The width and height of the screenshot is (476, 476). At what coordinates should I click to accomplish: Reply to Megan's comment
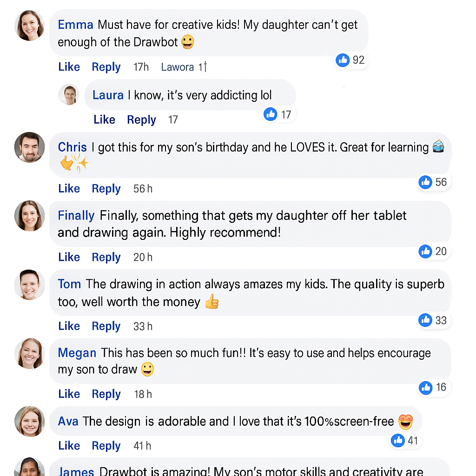tap(106, 394)
